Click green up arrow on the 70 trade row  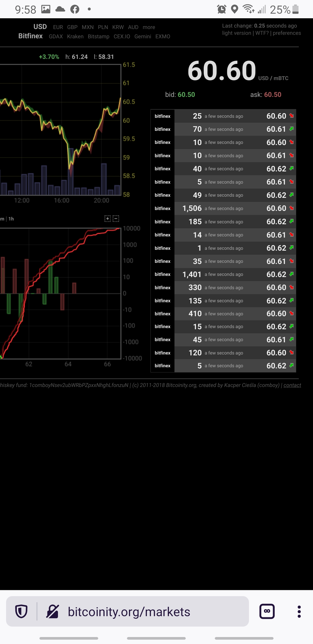click(x=292, y=129)
